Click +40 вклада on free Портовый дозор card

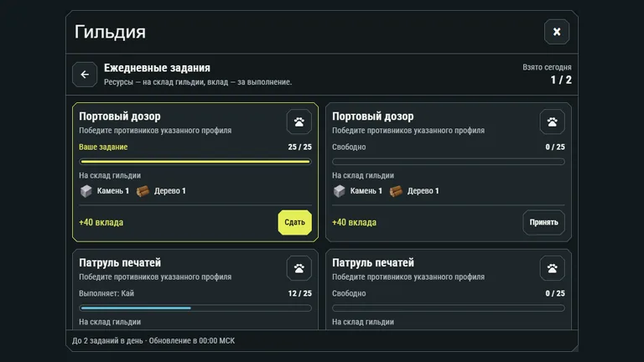pyautogui.click(x=354, y=222)
